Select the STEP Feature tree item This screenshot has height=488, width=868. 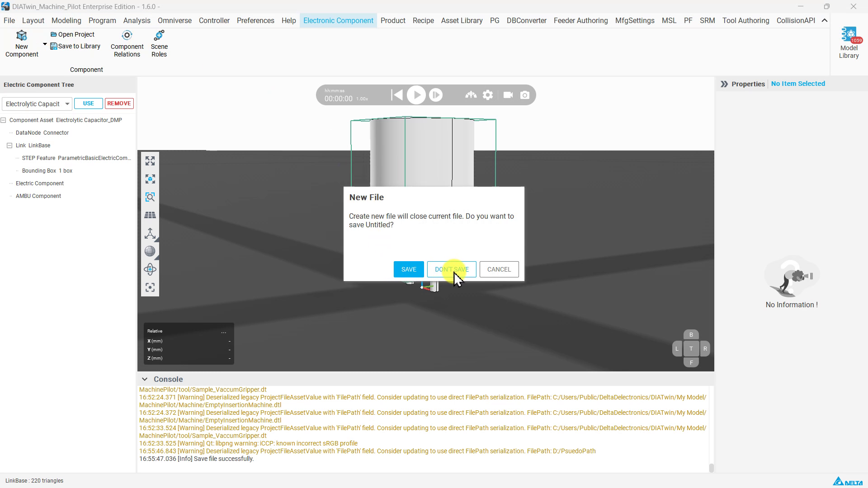(x=76, y=158)
